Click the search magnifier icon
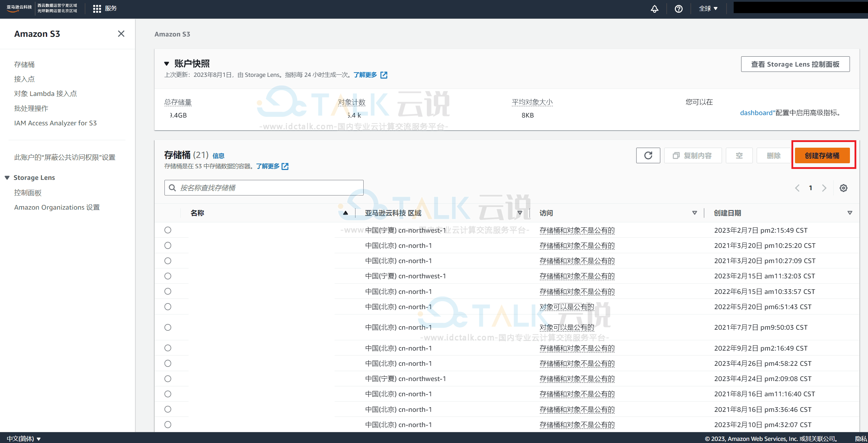Image resolution: width=868 pixels, height=443 pixels. [x=172, y=188]
